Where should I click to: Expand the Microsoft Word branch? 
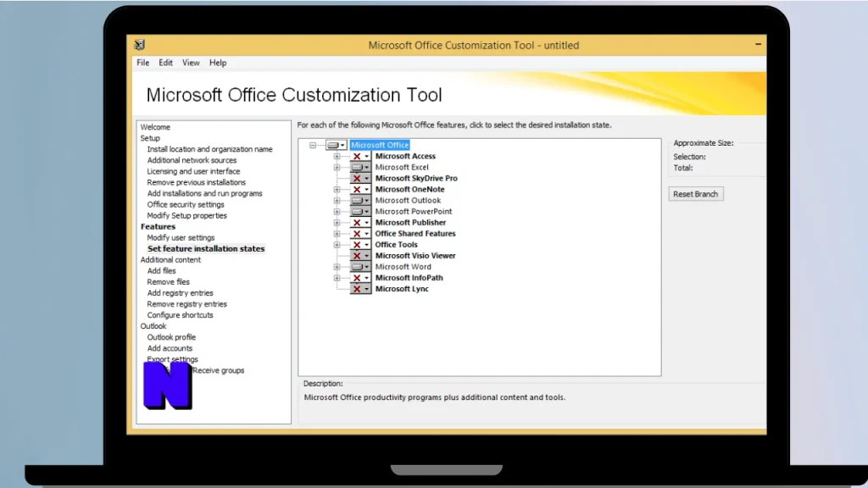pos(337,267)
